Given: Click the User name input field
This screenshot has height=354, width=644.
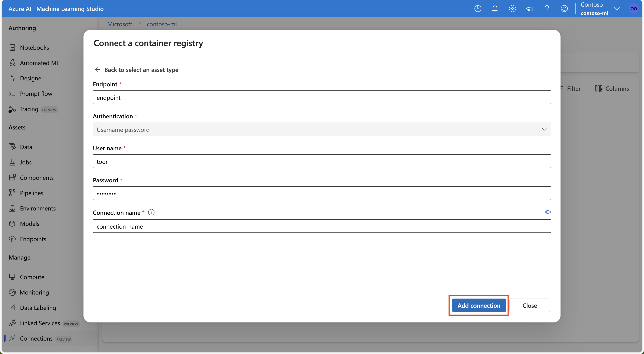Looking at the screenshot, I should tap(322, 161).
